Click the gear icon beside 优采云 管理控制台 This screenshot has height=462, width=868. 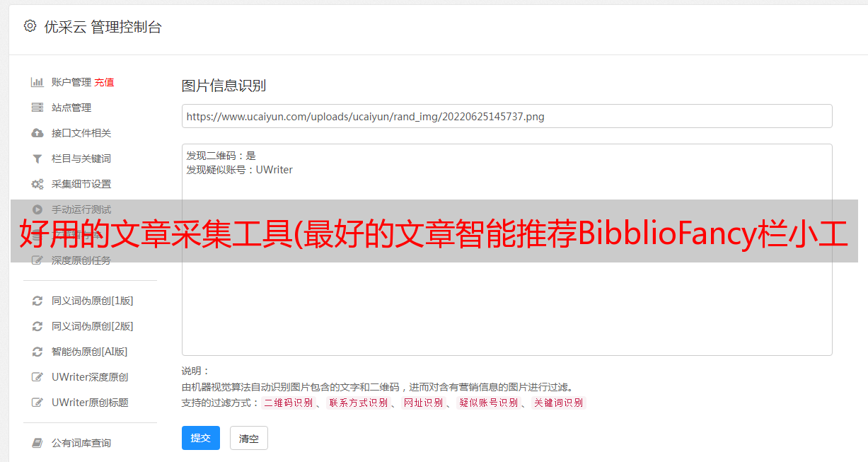click(30, 26)
